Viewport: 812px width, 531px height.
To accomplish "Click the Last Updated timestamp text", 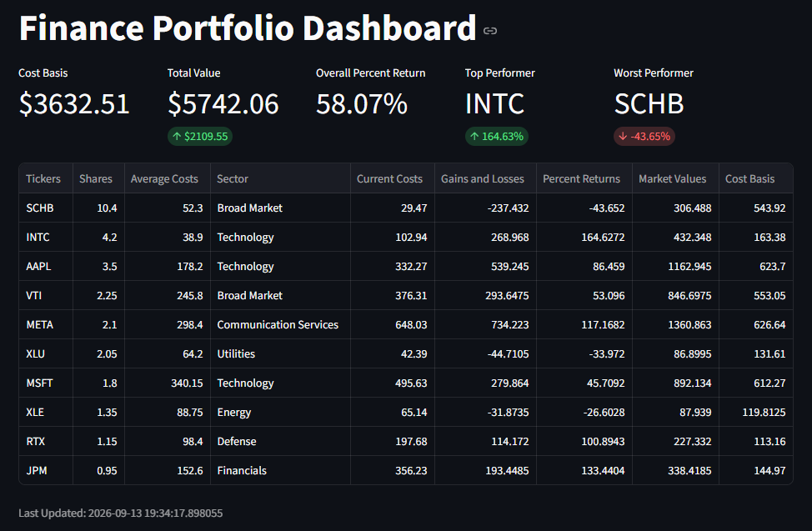I will 121,513.
